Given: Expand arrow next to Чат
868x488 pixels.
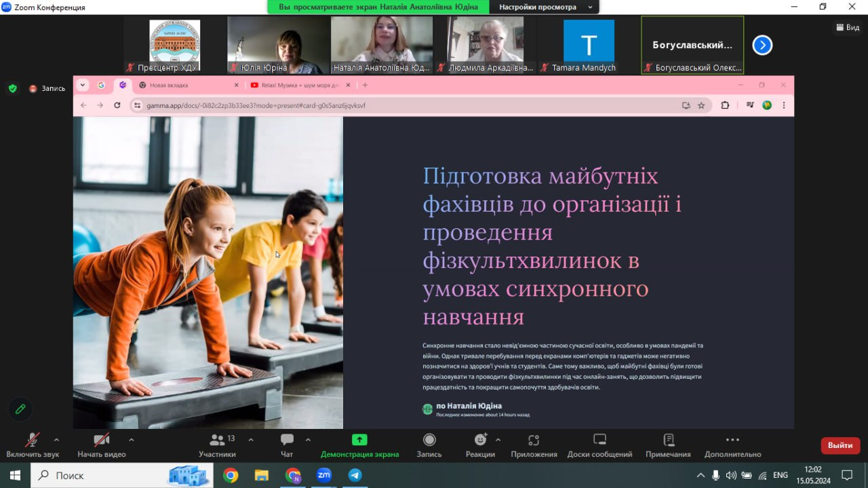Looking at the screenshot, I should coord(308,439).
